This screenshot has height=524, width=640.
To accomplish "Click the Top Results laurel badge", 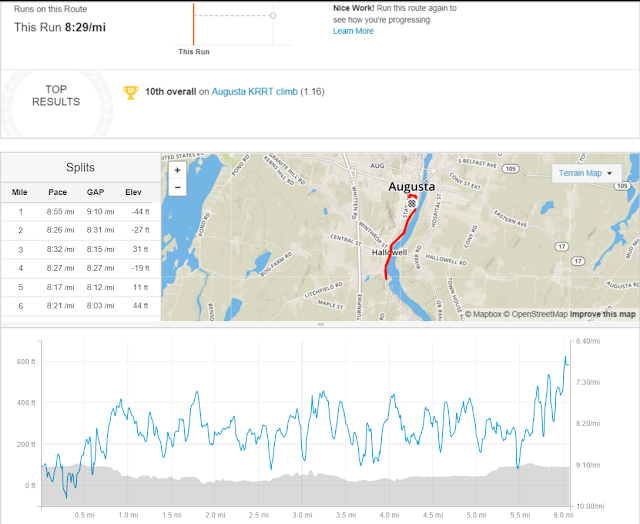I will click(56, 95).
